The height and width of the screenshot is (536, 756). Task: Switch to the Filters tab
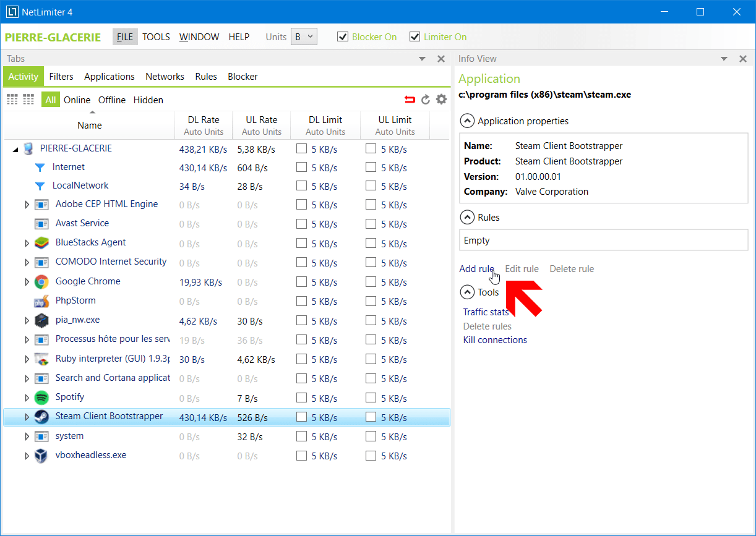tap(61, 77)
